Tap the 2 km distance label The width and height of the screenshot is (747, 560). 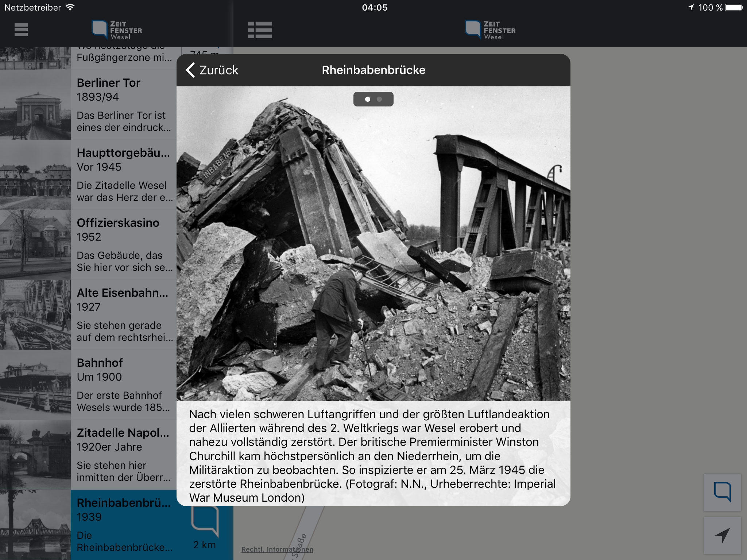(x=205, y=545)
